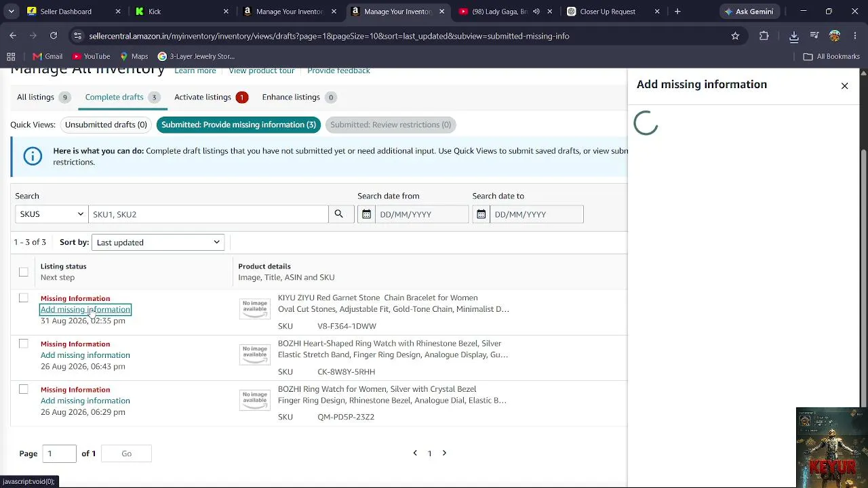The width and height of the screenshot is (868, 488).
Task: Select the Unsubmitted drafts quick view
Action: coord(106,125)
